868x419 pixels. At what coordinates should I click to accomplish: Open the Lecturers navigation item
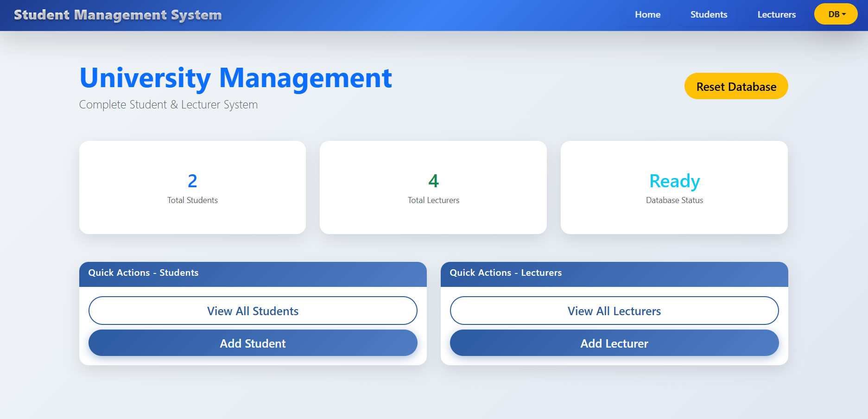pos(776,14)
